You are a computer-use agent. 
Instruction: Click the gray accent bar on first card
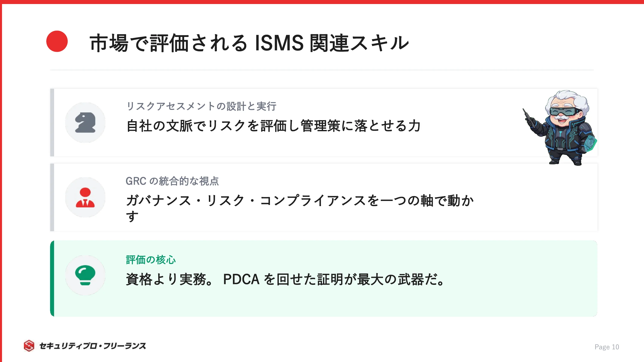point(52,122)
